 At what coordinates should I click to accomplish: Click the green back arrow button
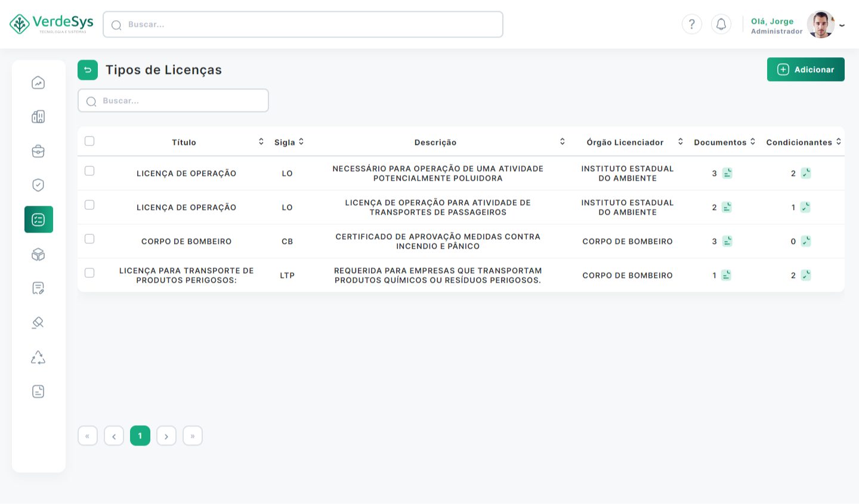click(88, 70)
